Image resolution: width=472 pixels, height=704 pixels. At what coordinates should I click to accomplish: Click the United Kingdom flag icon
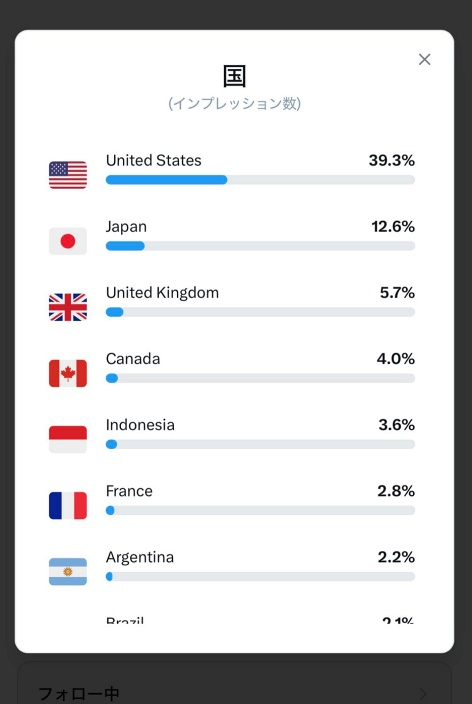coord(68,307)
